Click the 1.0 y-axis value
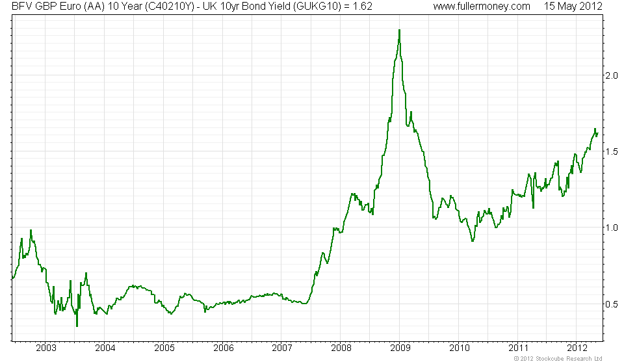Screen dimensions: 637x364 coord(612,227)
